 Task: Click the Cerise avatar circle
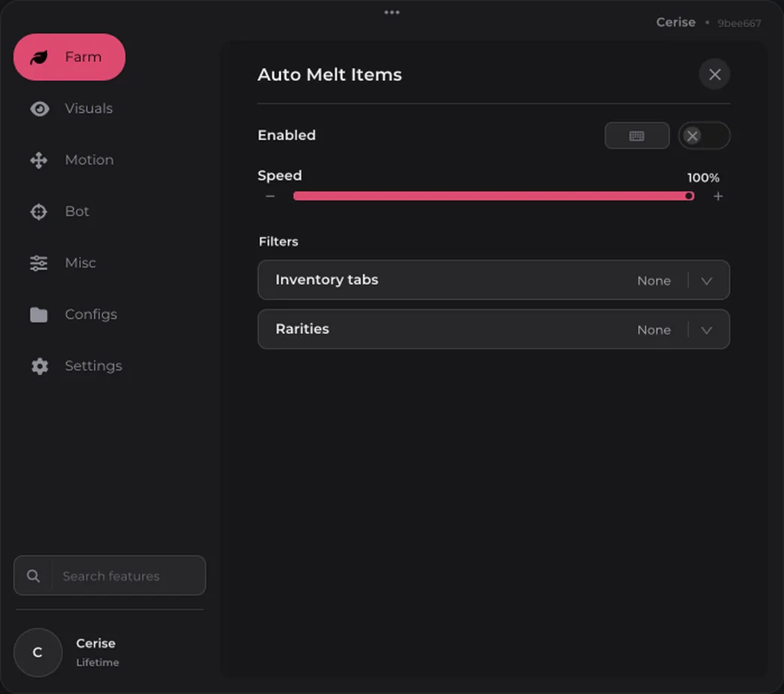(37, 652)
